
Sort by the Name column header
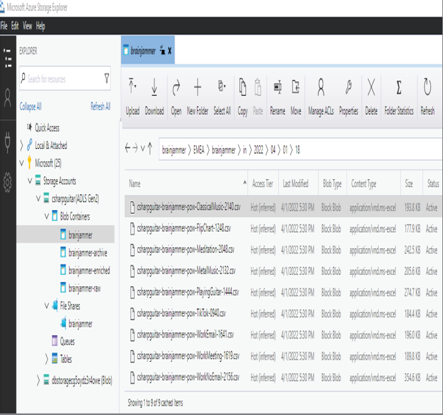click(135, 183)
